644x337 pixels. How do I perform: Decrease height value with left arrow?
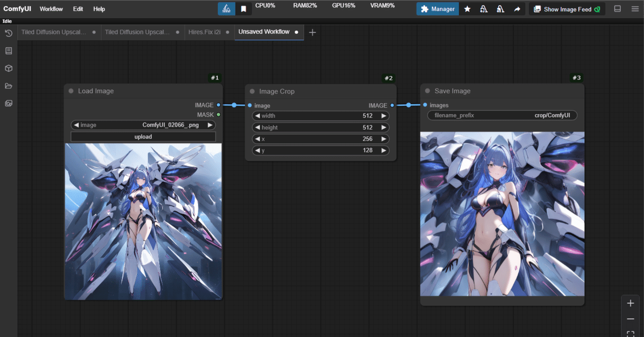(257, 127)
